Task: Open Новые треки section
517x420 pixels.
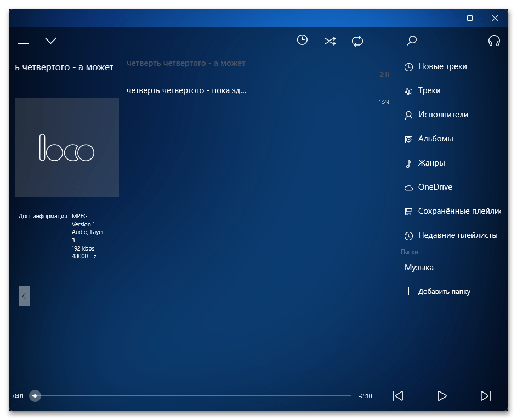Action: coord(442,66)
